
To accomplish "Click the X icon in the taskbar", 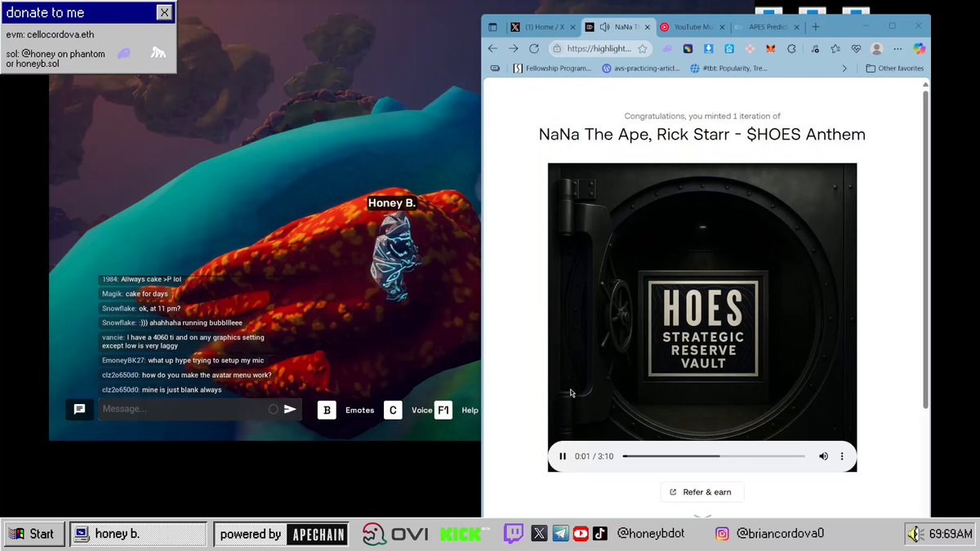I will (539, 534).
